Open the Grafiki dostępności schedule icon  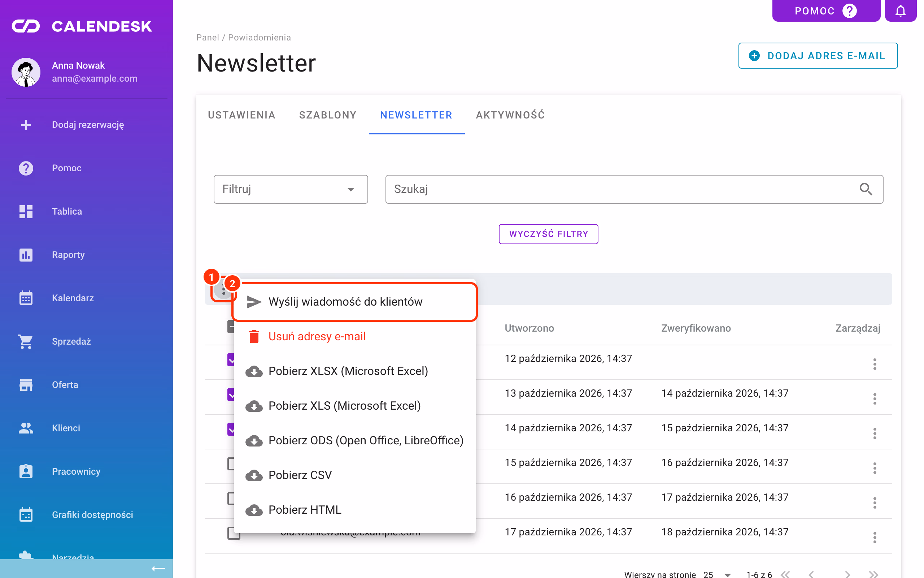pyautogui.click(x=26, y=514)
